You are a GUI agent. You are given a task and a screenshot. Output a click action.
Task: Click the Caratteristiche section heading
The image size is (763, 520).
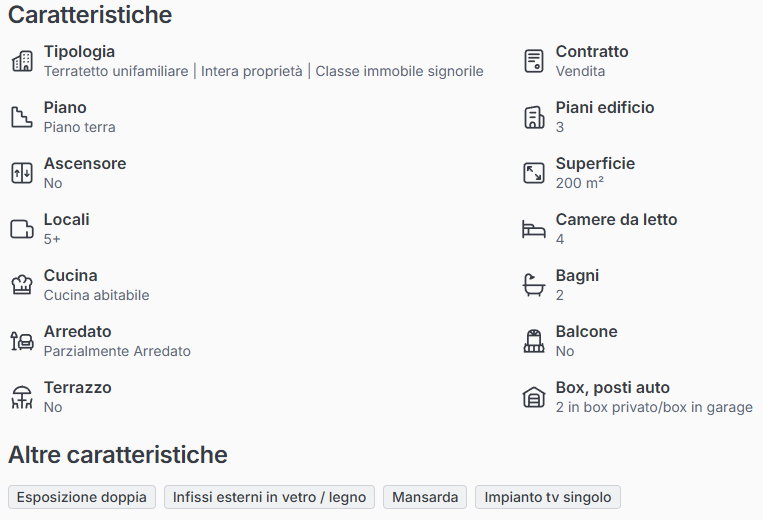coord(90,15)
